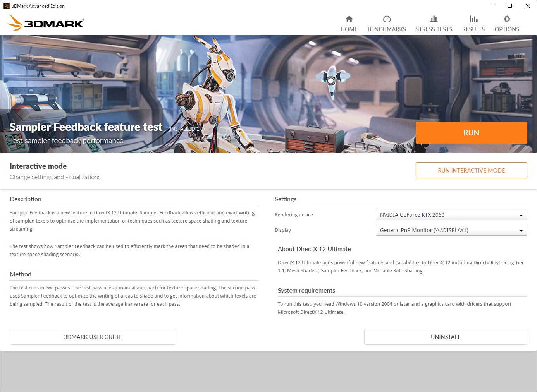This screenshot has height=392, width=537.
Task: Click the System requirements heading
Action: pyautogui.click(x=306, y=291)
